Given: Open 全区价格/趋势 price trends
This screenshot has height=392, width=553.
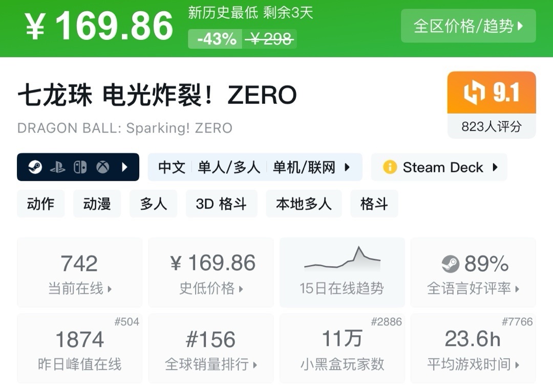Looking at the screenshot, I should coord(468,26).
